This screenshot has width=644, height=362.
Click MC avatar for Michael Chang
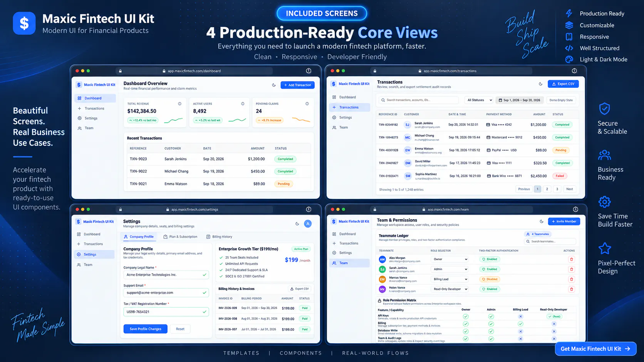pos(408,137)
